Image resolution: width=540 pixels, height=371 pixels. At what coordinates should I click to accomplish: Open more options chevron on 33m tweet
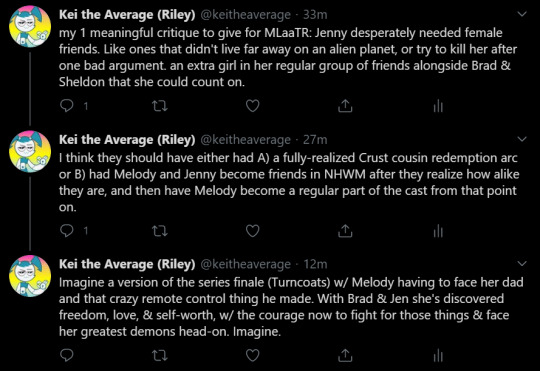click(522, 14)
